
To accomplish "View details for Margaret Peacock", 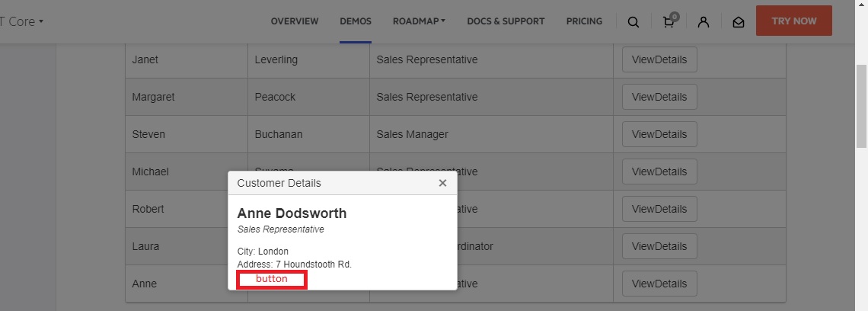I will pos(659,97).
